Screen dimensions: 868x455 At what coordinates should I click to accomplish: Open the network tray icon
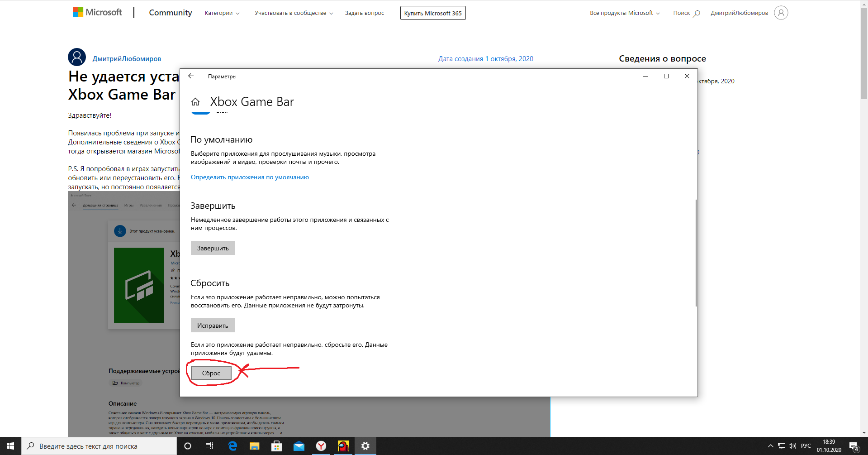(782, 446)
